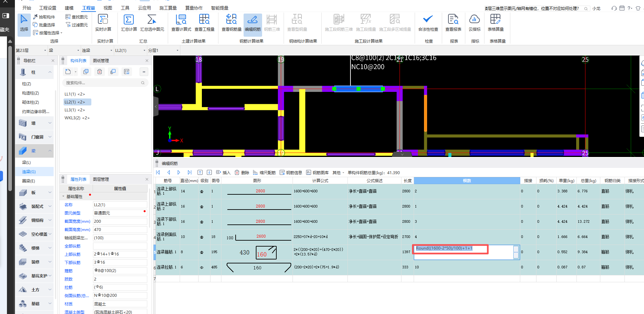644x314 pixels.
Task: Click the ribbon 实时计算 icon
Action: 103,23
